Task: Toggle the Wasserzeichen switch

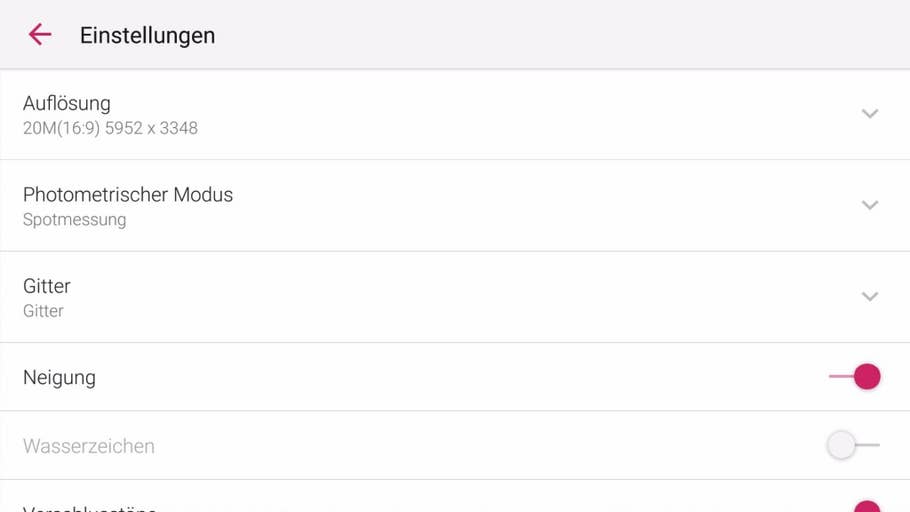Action: pyautogui.click(x=853, y=445)
